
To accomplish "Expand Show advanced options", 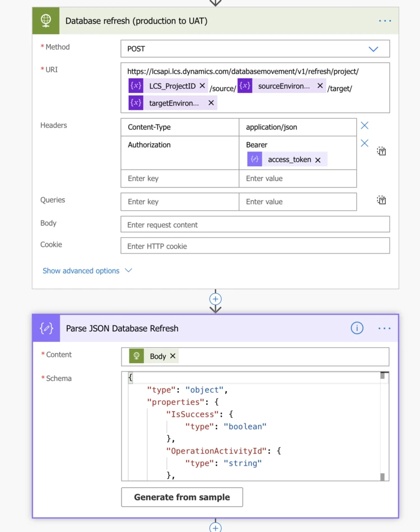I will 87,271.
